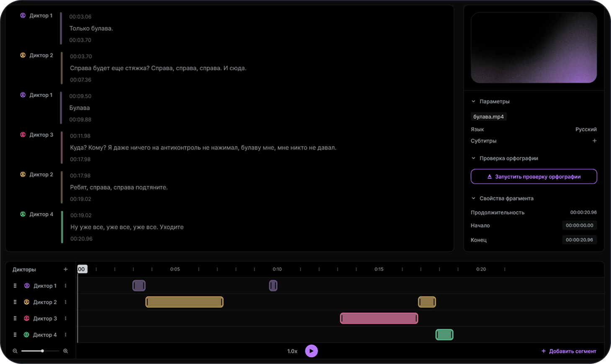The image size is (611, 364).
Task: Collapse the Свойства фрагмента section
Action: (x=473, y=198)
